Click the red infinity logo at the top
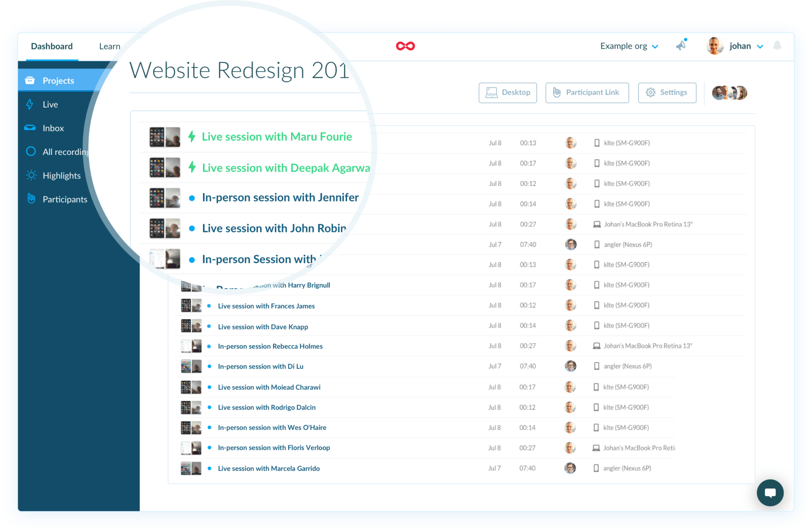This screenshot has height=532, width=812. (405, 46)
